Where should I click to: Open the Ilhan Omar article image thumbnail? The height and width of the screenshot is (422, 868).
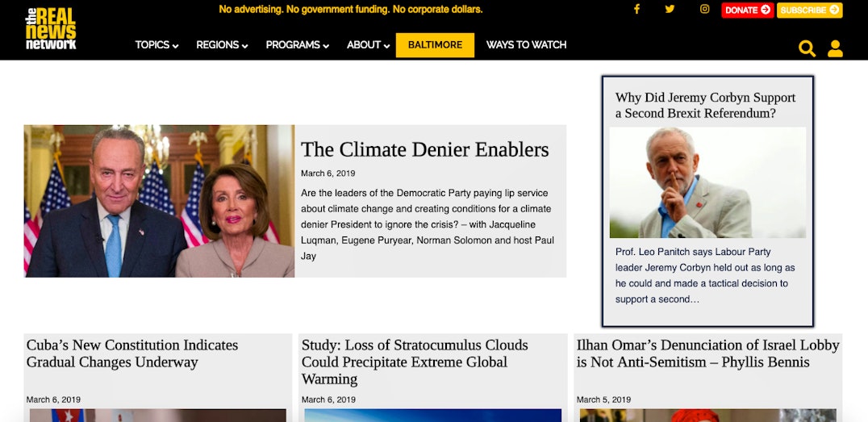click(x=708, y=416)
